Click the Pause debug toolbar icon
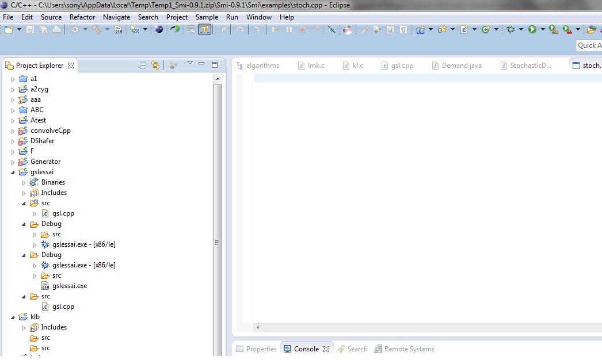 pos(289,29)
